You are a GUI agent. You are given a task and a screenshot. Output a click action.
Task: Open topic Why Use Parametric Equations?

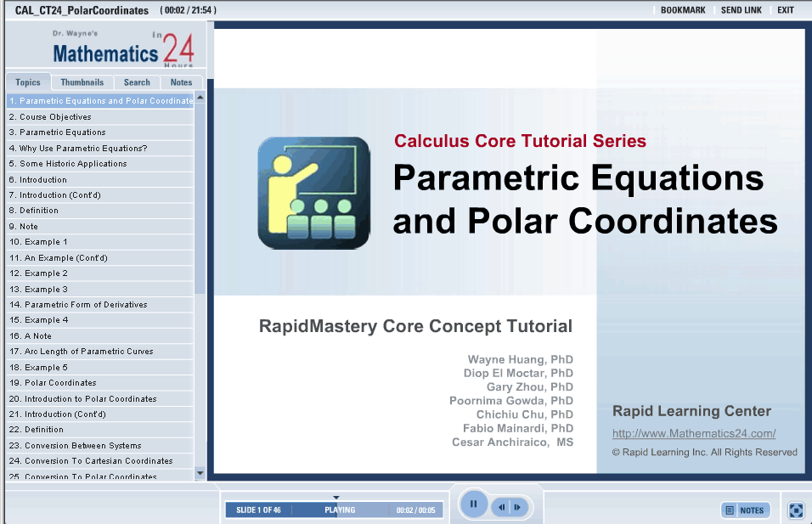click(100, 148)
